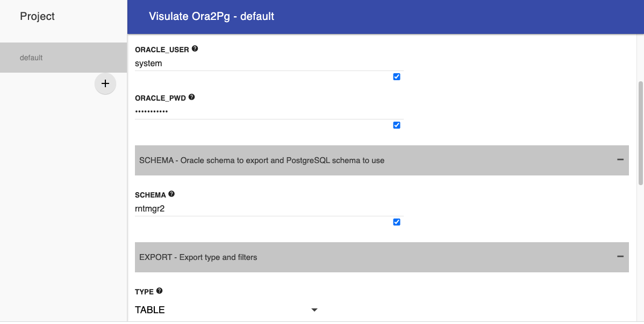Collapse the SCHEMA section header bar
The height and width of the screenshot is (324, 644).
click(376, 160)
